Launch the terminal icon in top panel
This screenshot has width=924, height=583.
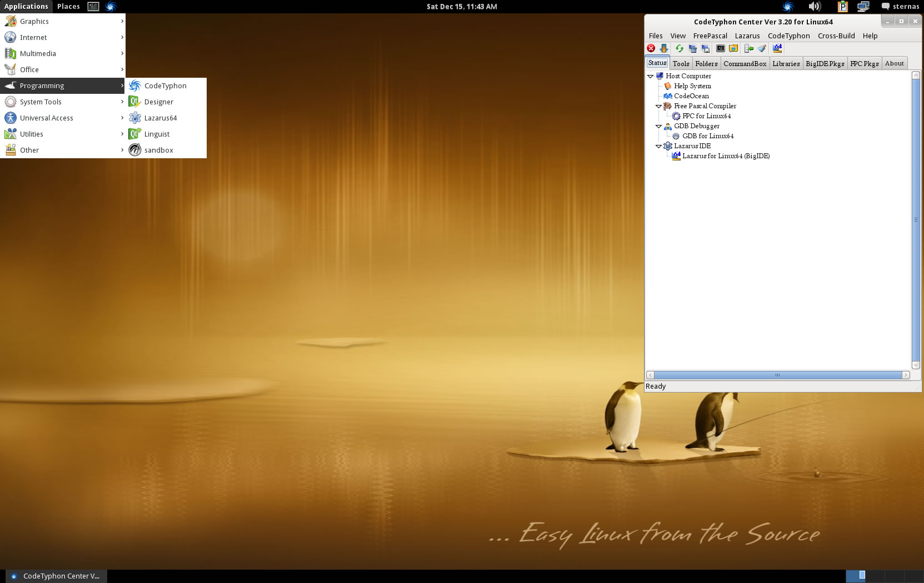click(x=93, y=7)
